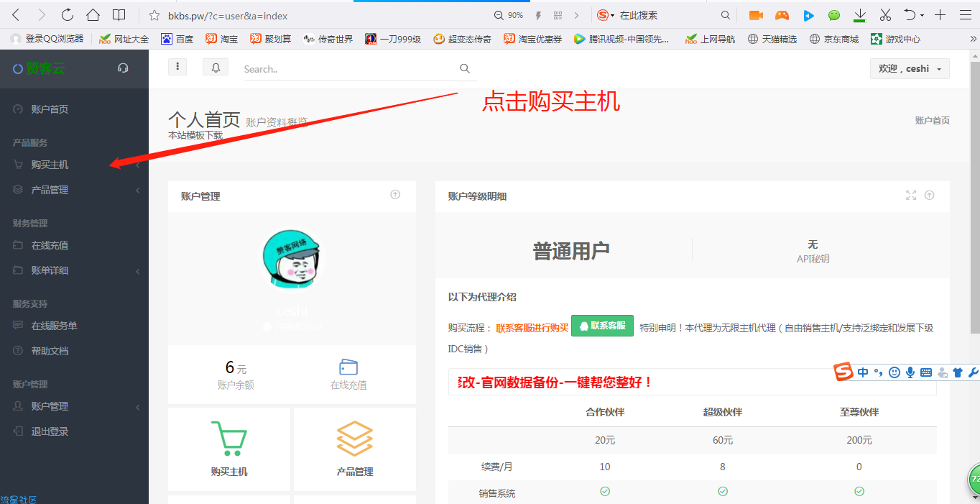Click the 产品管理 layers tile
Screen dimensions: 980x504
tap(355, 449)
